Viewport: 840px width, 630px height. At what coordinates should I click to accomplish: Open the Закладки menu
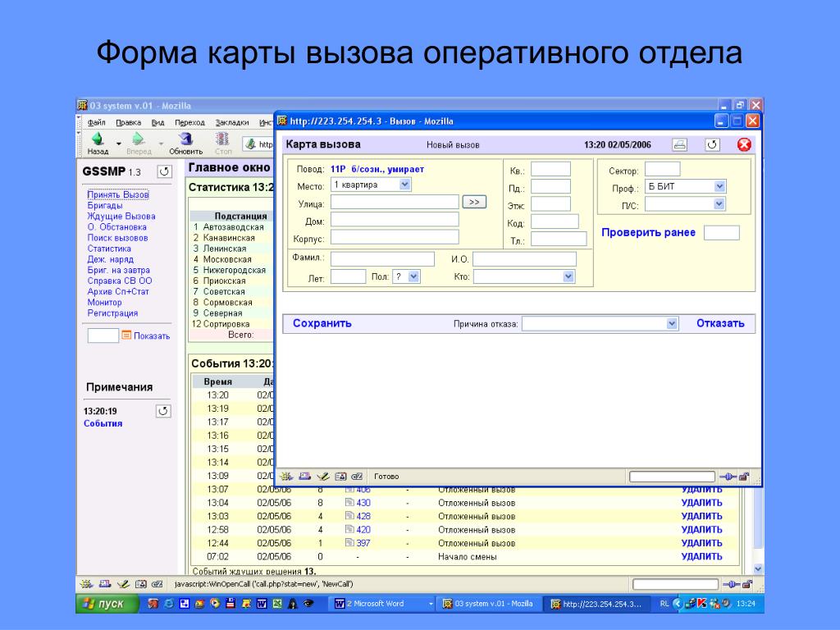pos(232,122)
